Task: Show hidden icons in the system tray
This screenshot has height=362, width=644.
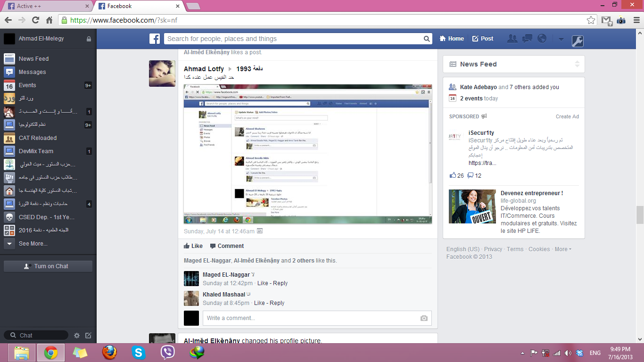Action: [x=522, y=353]
